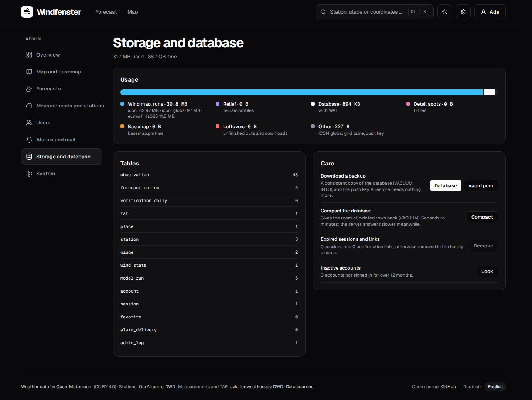This screenshot has height=400, width=532.
Task: Click the white Database legend swatch
Action: 313,104
